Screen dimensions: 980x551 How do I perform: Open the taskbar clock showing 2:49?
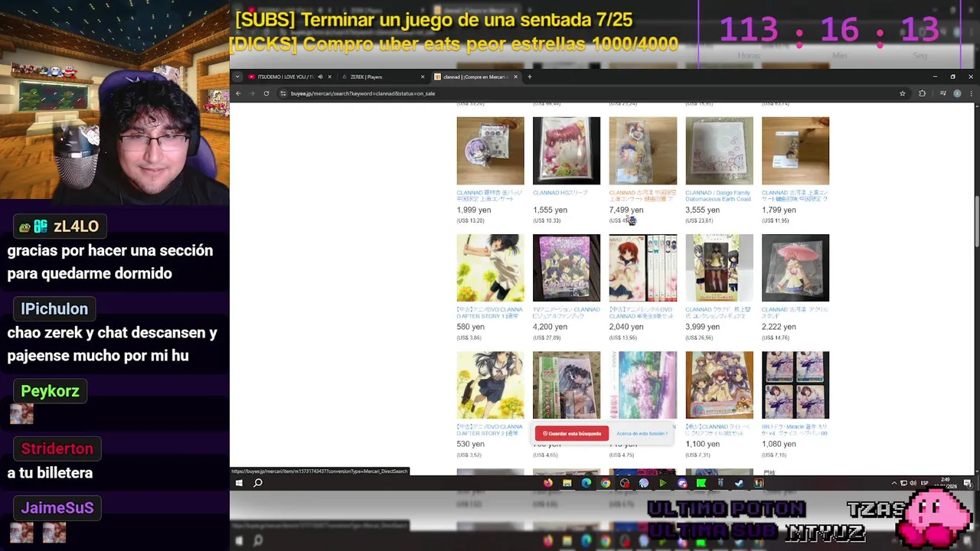[947, 483]
